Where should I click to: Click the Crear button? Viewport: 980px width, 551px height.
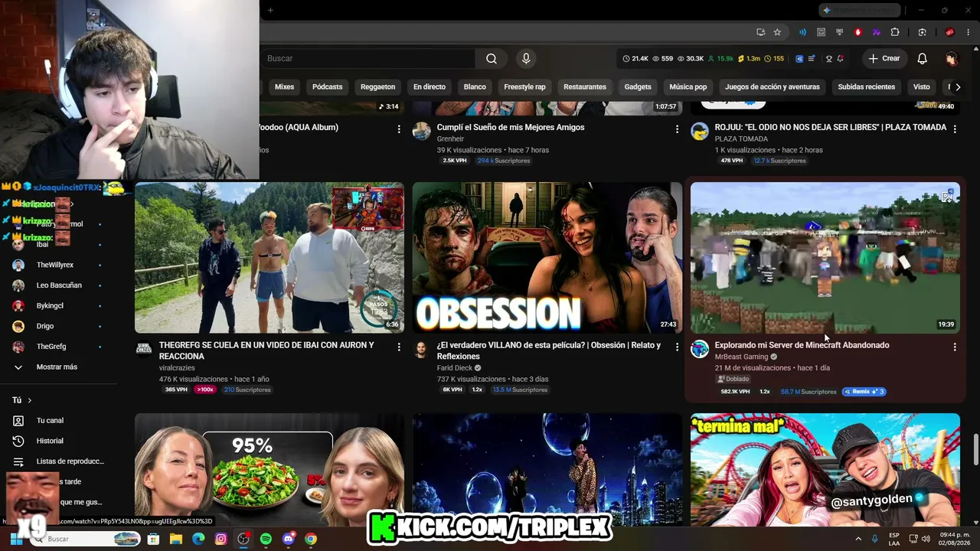[884, 59]
